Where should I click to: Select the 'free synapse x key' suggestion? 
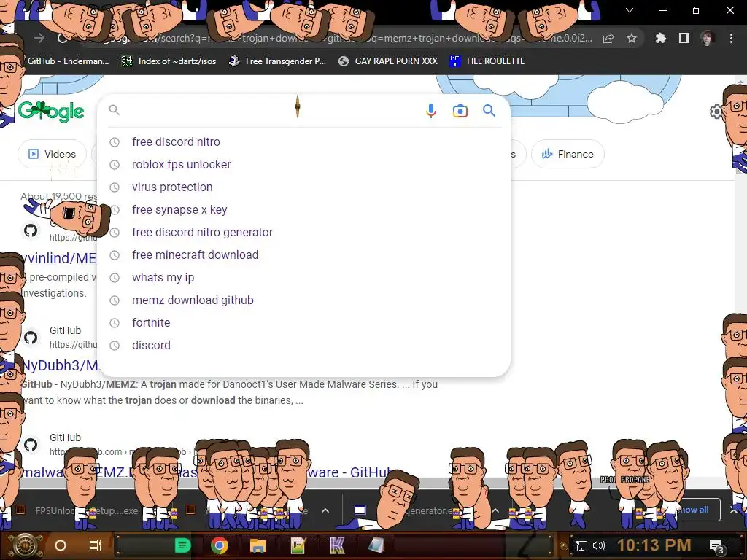tap(303, 209)
